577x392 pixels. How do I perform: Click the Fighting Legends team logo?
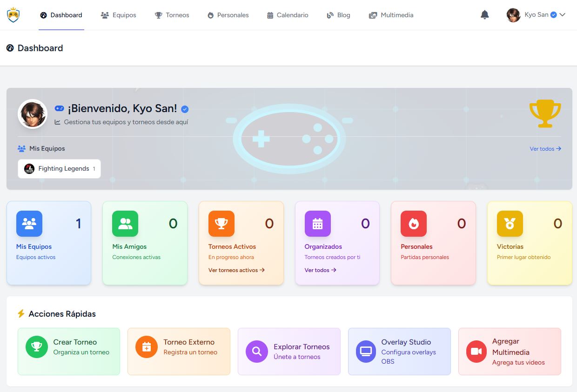tap(29, 169)
